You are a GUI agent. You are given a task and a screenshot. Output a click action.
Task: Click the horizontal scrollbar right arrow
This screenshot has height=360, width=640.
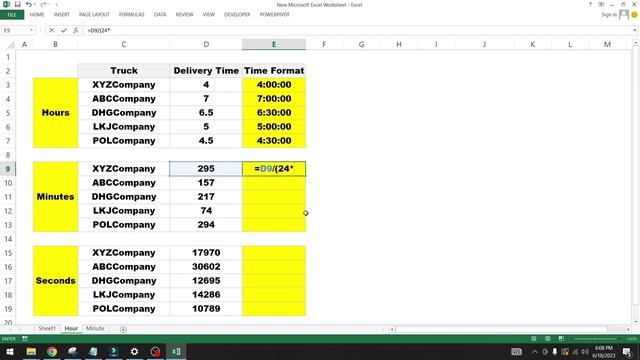[628, 329]
